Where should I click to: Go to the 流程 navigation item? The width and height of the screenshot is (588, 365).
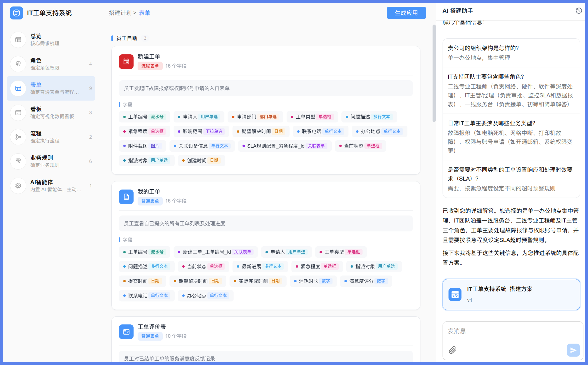(x=51, y=137)
